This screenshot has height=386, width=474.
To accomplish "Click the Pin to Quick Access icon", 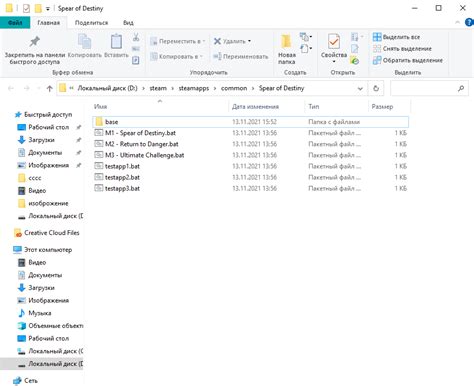I will (x=34, y=42).
